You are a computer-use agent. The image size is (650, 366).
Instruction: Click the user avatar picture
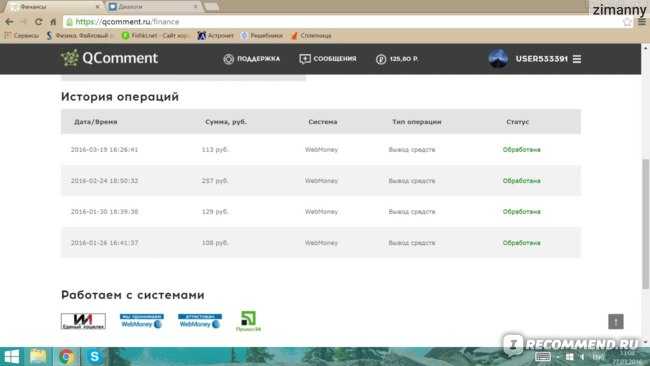(498, 58)
